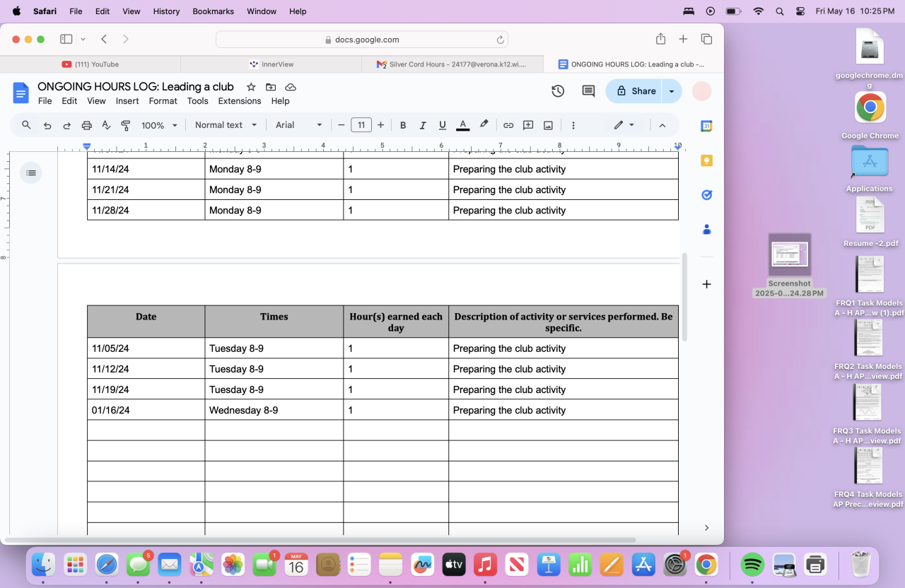905x588 pixels.
Task: Open the Extensions menu
Action: pos(239,101)
